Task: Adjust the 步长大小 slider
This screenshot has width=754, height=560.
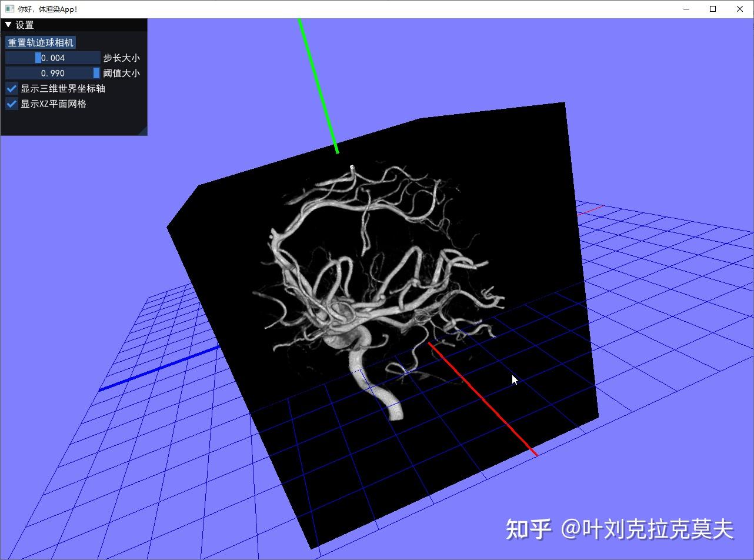Action: [53, 58]
